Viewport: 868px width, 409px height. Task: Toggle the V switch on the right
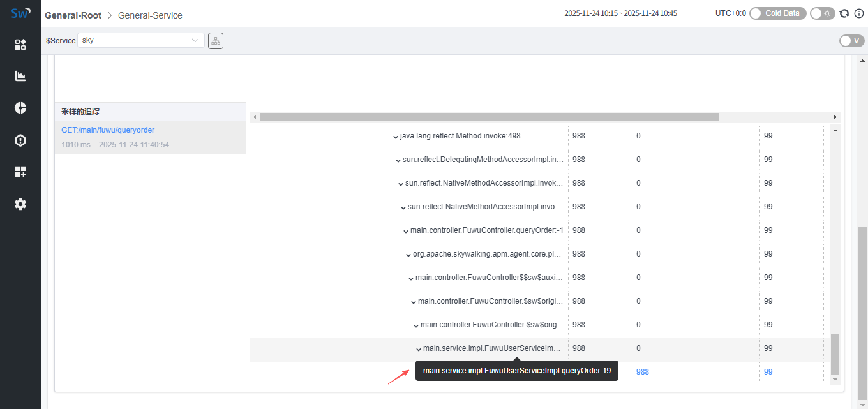point(851,41)
